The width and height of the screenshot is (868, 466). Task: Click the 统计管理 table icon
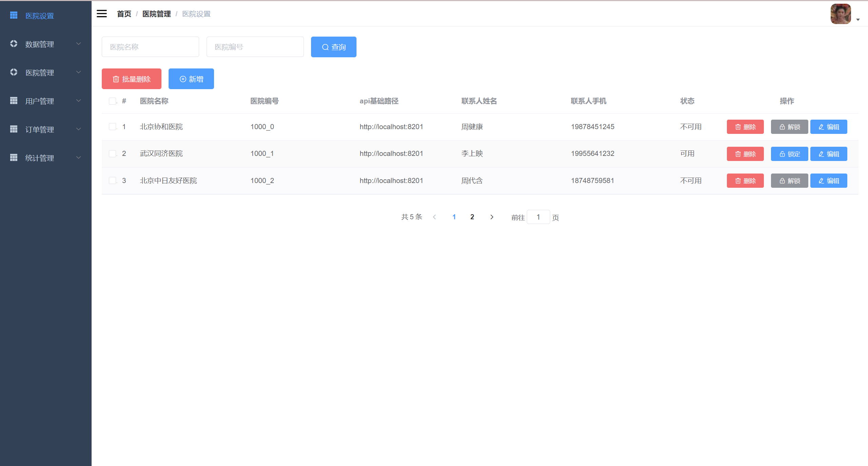pos(14,158)
